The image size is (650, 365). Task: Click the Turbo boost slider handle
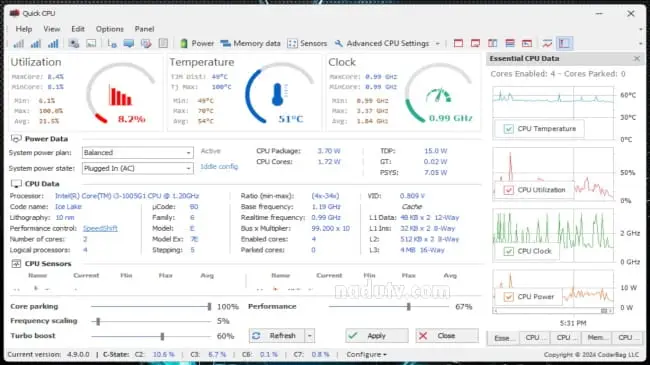click(162, 336)
